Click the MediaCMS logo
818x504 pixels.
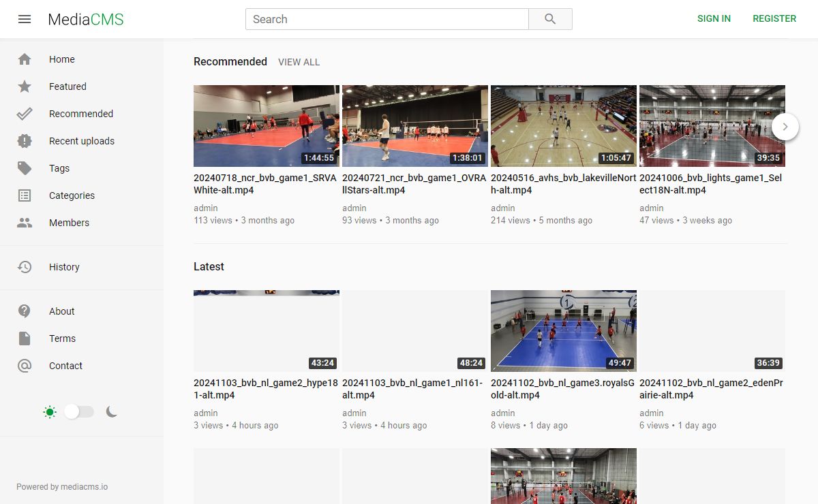[x=86, y=19]
